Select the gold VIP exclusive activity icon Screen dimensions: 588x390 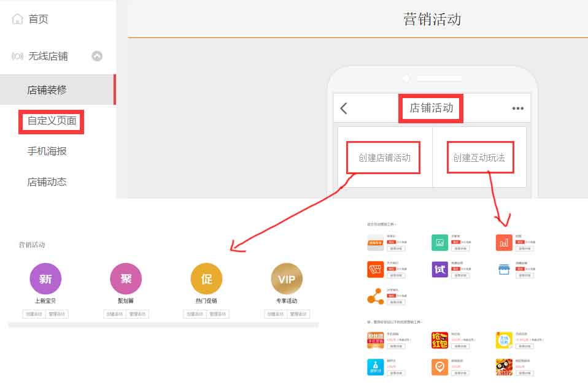[x=287, y=280]
